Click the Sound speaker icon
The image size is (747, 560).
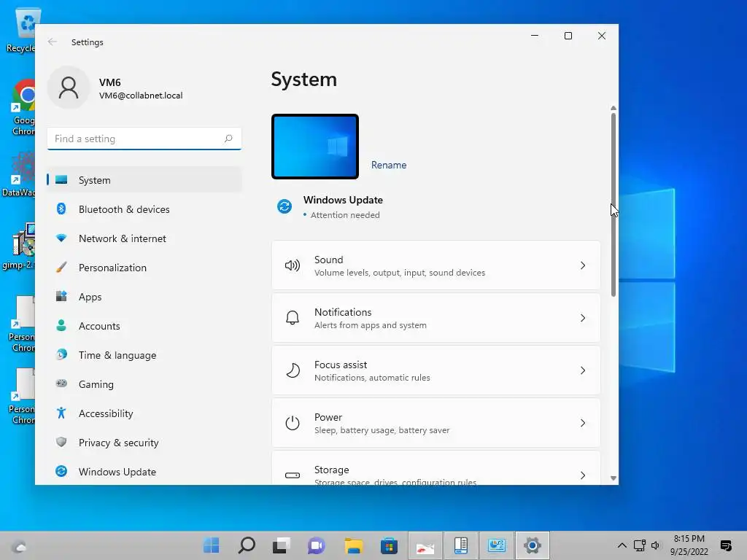(292, 265)
